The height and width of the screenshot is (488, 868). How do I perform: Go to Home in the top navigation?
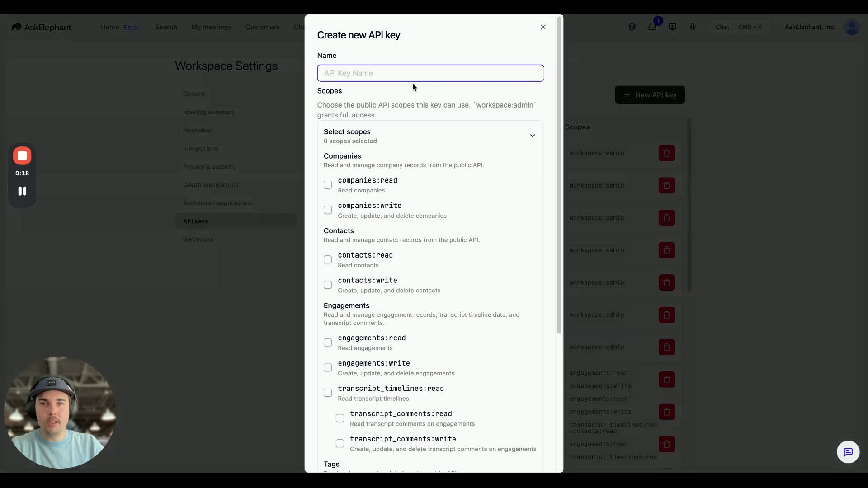click(110, 27)
